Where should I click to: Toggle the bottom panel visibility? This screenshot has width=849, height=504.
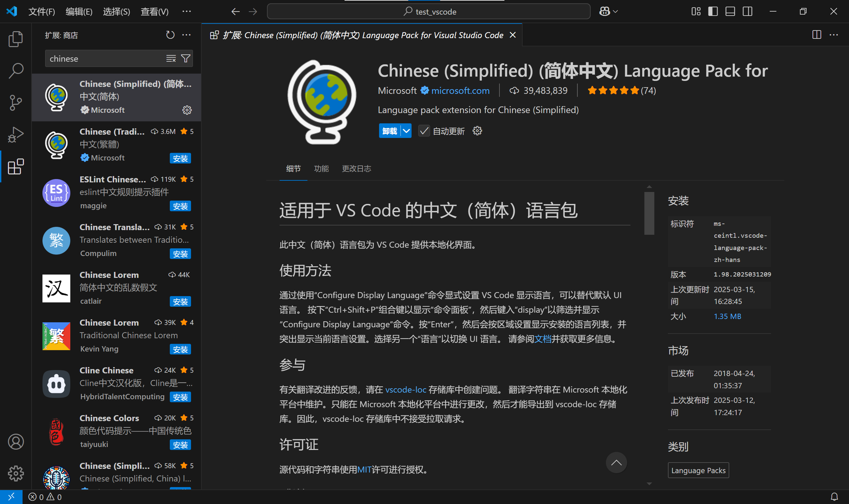[x=730, y=11]
